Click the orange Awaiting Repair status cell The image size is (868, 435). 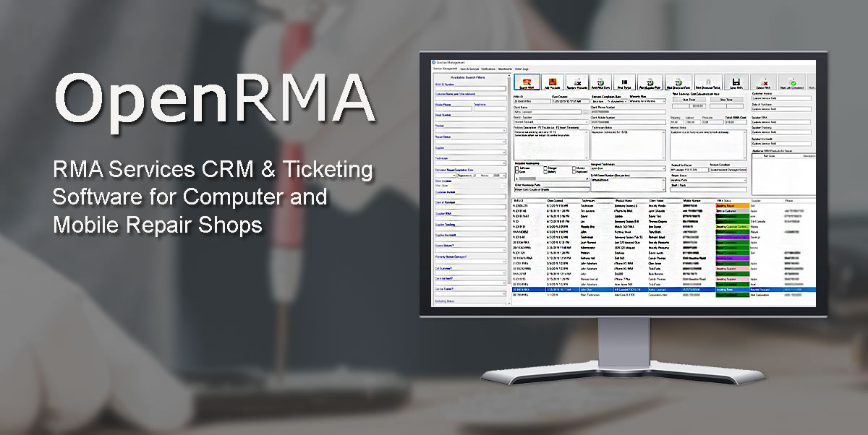click(733, 205)
